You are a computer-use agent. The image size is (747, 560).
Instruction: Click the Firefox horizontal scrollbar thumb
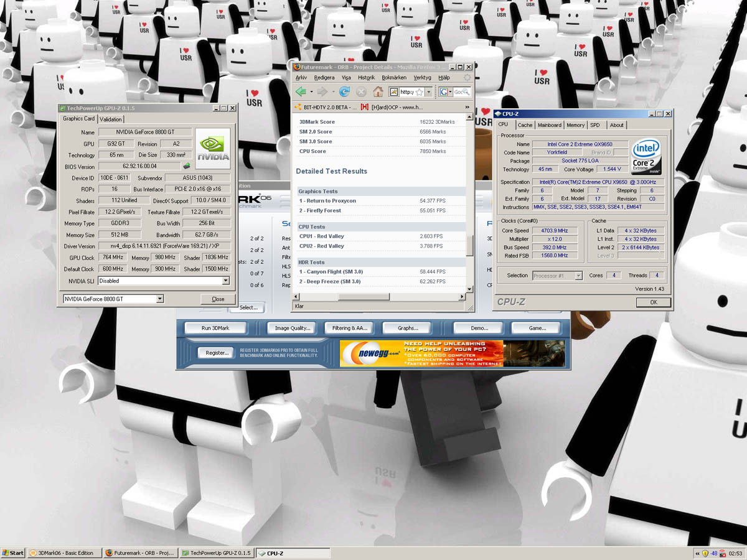pos(364,297)
